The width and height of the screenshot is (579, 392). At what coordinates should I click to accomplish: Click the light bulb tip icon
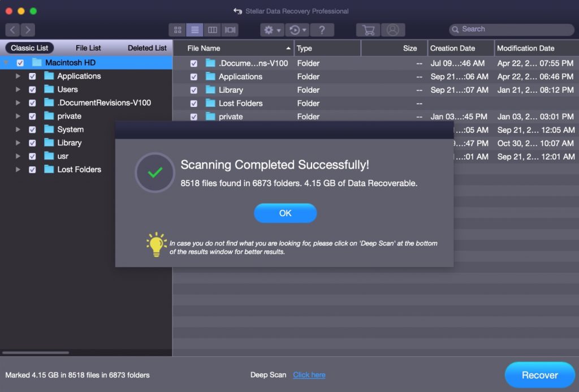point(156,244)
